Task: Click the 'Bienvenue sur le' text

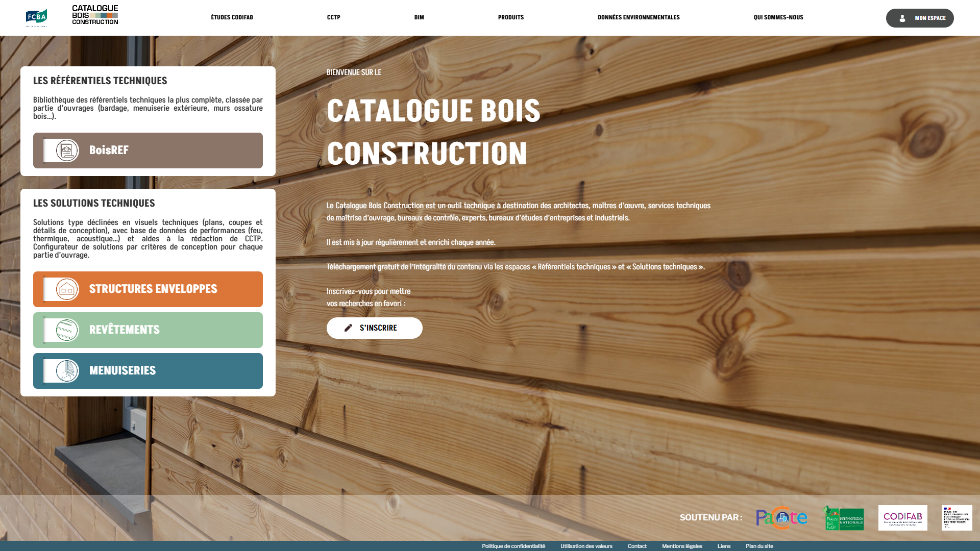Action: (x=354, y=72)
